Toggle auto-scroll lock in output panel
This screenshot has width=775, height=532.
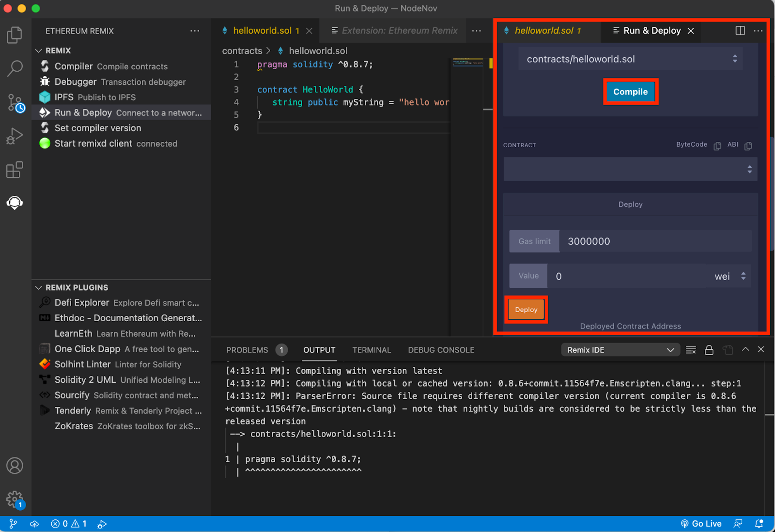click(x=709, y=349)
